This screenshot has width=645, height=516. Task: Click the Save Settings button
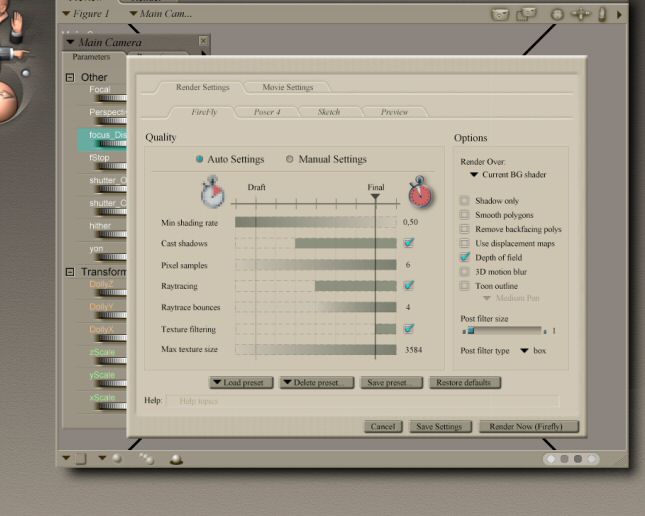[440, 427]
